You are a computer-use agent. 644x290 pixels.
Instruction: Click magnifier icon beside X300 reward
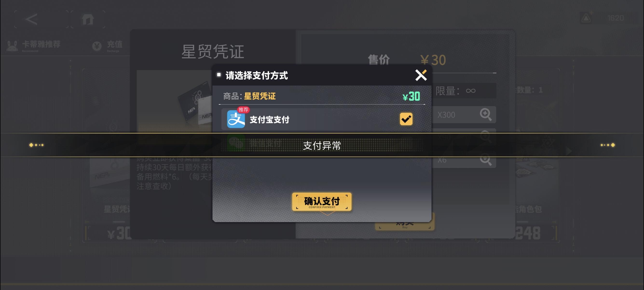[486, 115]
